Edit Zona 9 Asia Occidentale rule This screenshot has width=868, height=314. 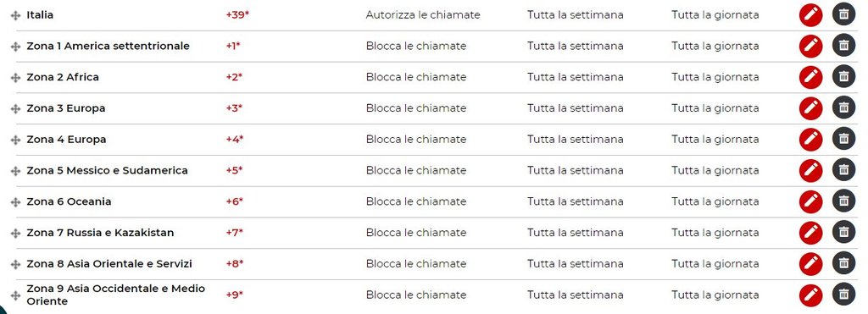pyautogui.click(x=810, y=295)
